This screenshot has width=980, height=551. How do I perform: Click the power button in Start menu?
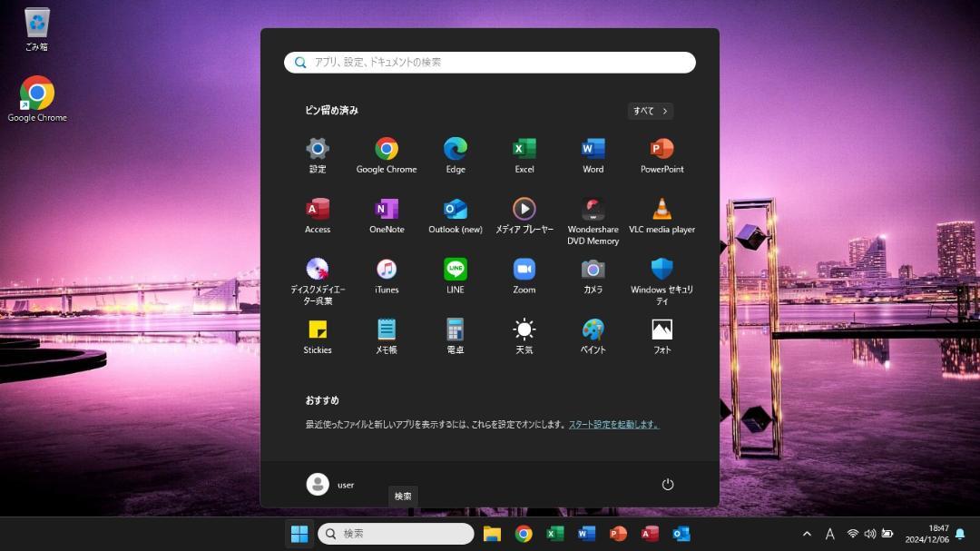pyautogui.click(x=668, y=484)
